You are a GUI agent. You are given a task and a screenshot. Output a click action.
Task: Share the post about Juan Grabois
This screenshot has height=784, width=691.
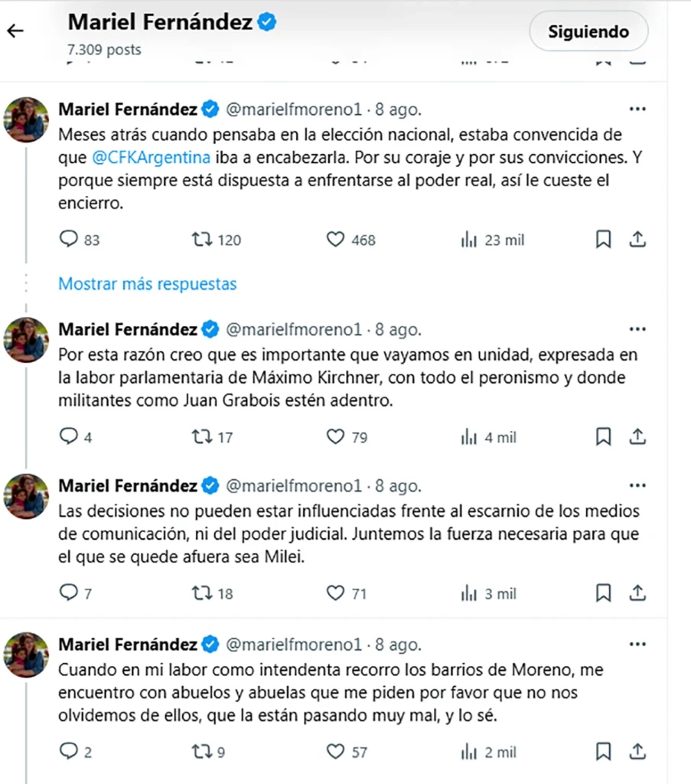point(637,437)
